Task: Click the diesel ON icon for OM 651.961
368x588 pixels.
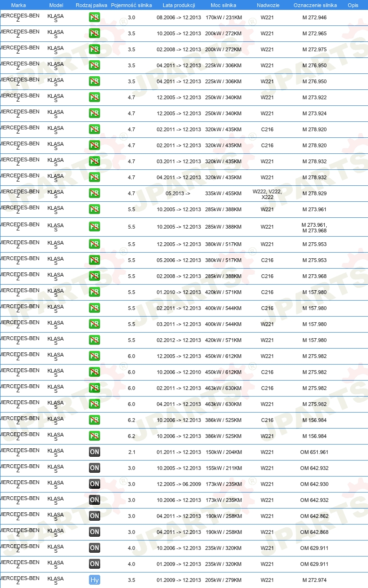Action: click(94, 453)
